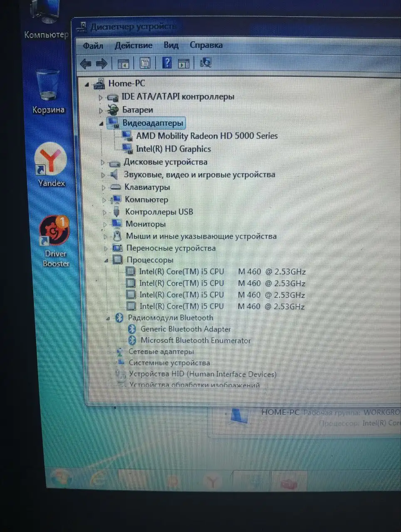The width and height of the screenshot is (401, 532).
Task: Open Help via the question mark toolbar icon
Action: click(x=166, y=63)
